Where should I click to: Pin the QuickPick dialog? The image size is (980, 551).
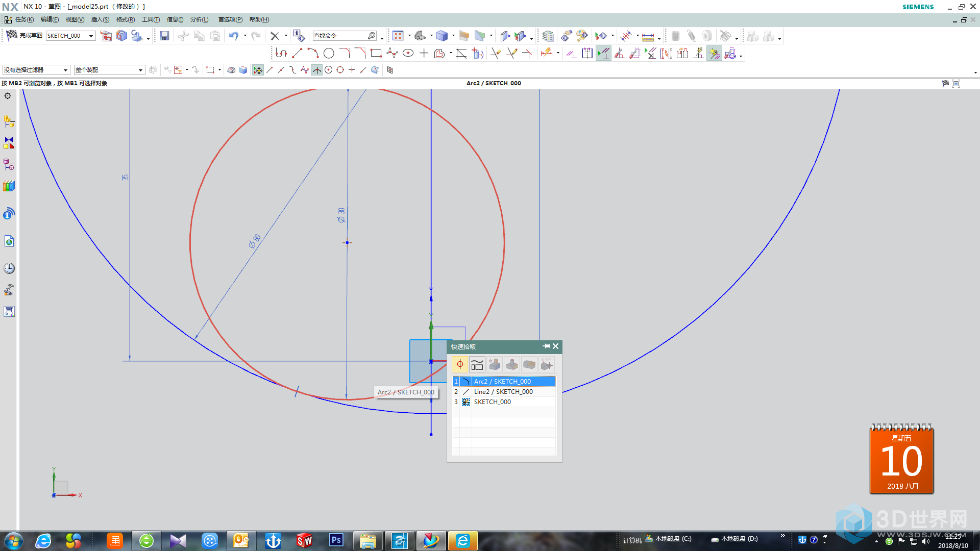tap(546, 346)
